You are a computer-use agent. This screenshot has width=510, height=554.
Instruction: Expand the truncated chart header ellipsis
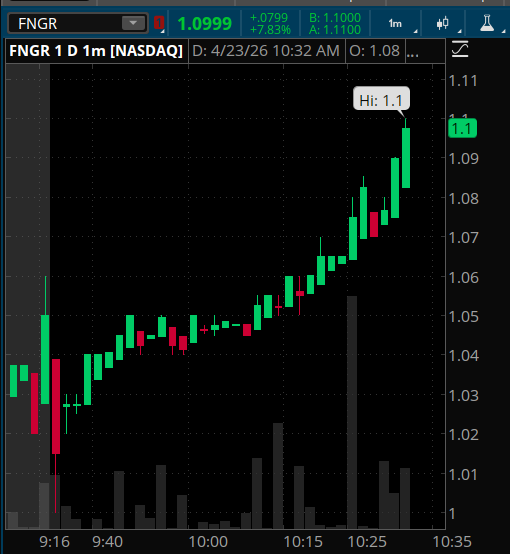412,54
